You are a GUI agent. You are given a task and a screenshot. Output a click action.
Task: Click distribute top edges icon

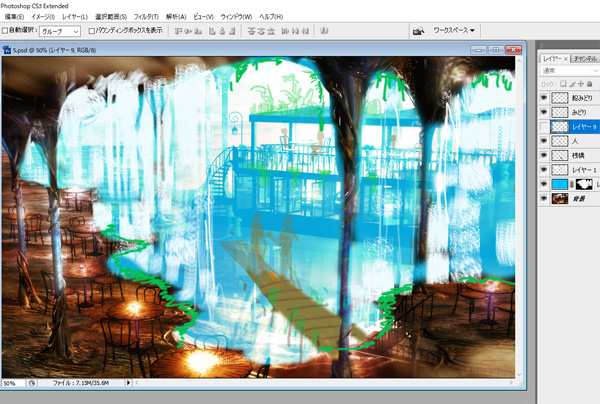[x=251, y=31]
